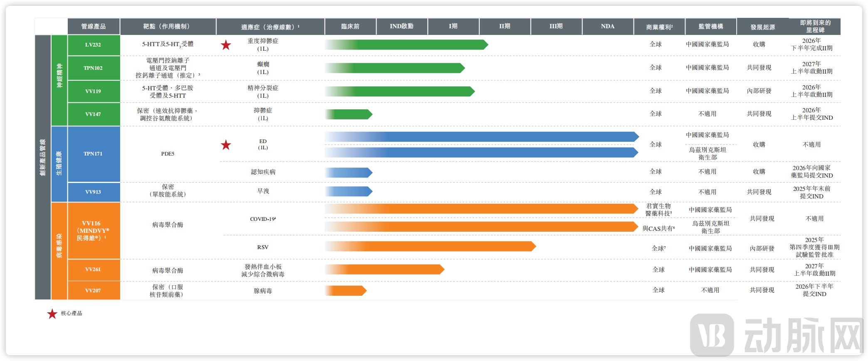The width and height of the screenshot is (868, 361).
Task: Click the 神經精神 category label
Action: click(x=59, y=76)
